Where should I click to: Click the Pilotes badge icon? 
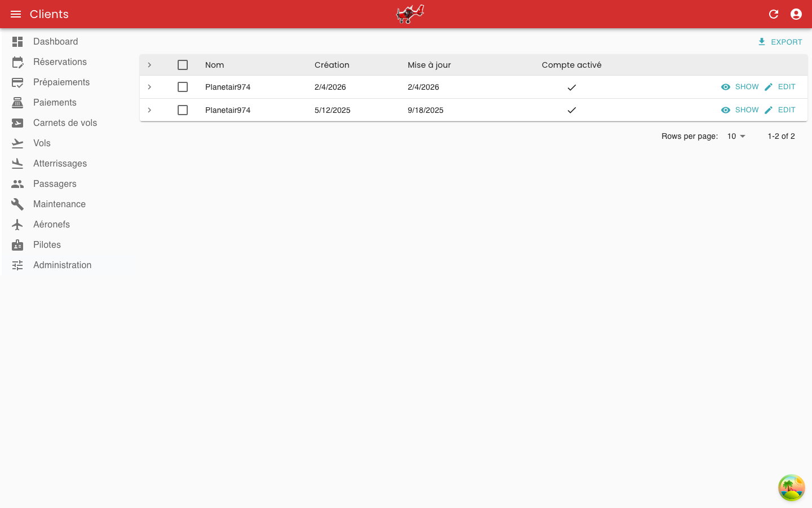point(17,245)
